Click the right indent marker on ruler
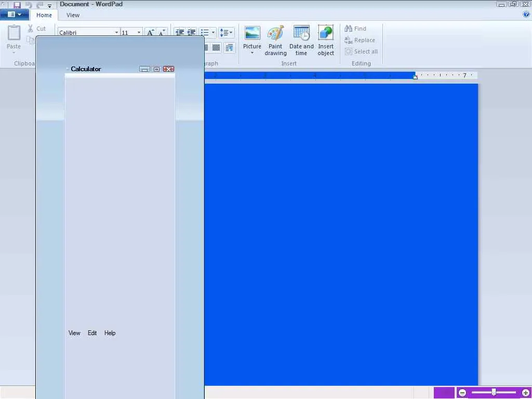 coord(415,77)
